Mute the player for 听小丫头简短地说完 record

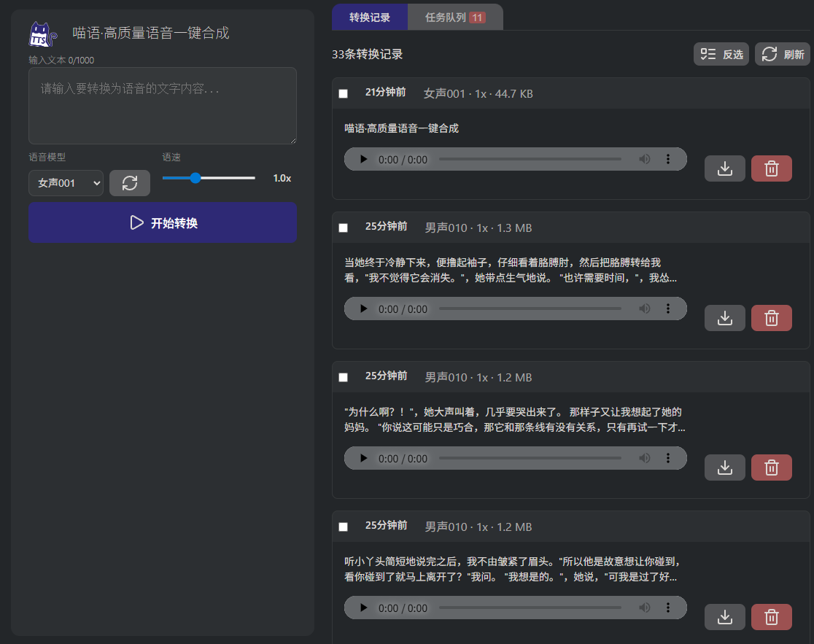(x=644, y=608)
